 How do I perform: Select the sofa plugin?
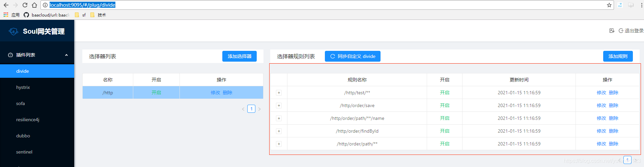[x=37, y=103]
